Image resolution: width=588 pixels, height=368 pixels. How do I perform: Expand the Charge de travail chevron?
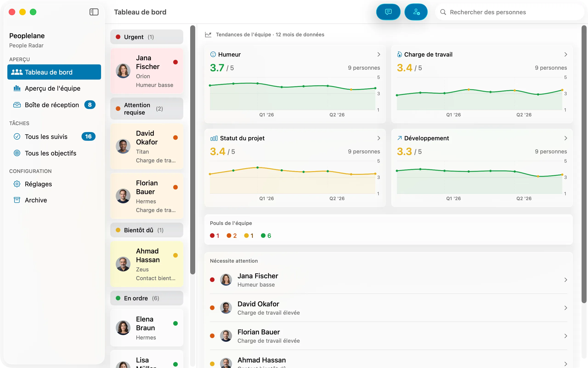[x=566, y=55]
